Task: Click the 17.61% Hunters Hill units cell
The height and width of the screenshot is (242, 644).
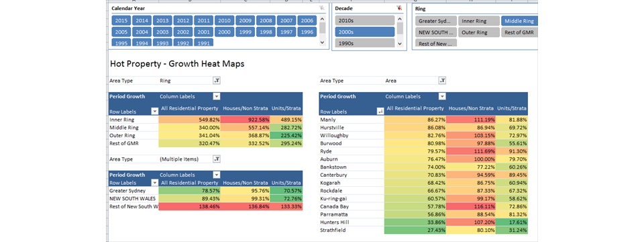Action: [512, 223]
